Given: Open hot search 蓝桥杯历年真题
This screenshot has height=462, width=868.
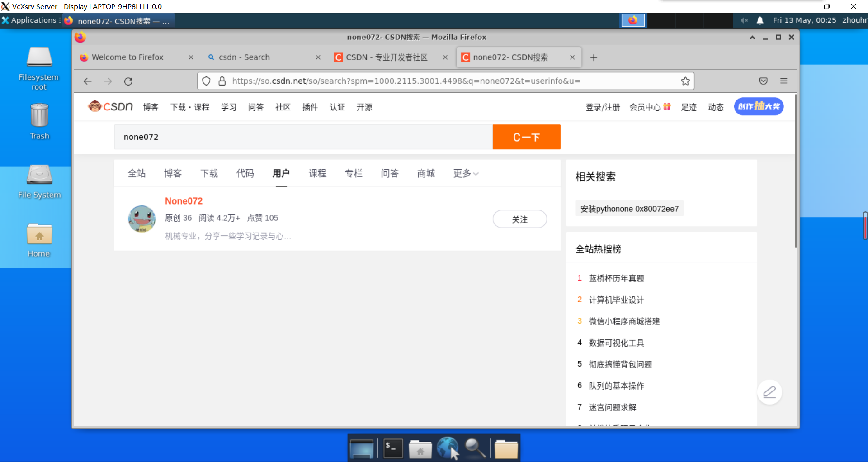Looking at the screenshot, I should pos(616,278).
